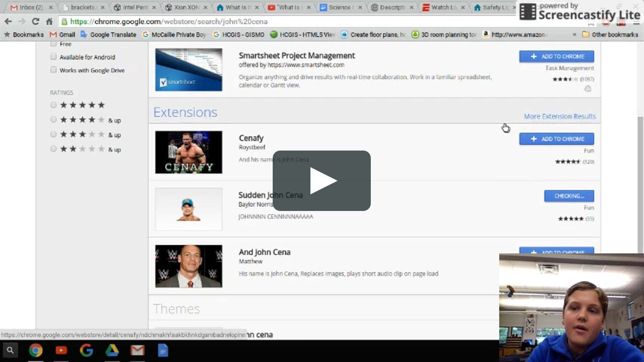644x362 pixels.
Task: Open the McCallie Private Boy bookmark
Action: [x=174, y=35]
